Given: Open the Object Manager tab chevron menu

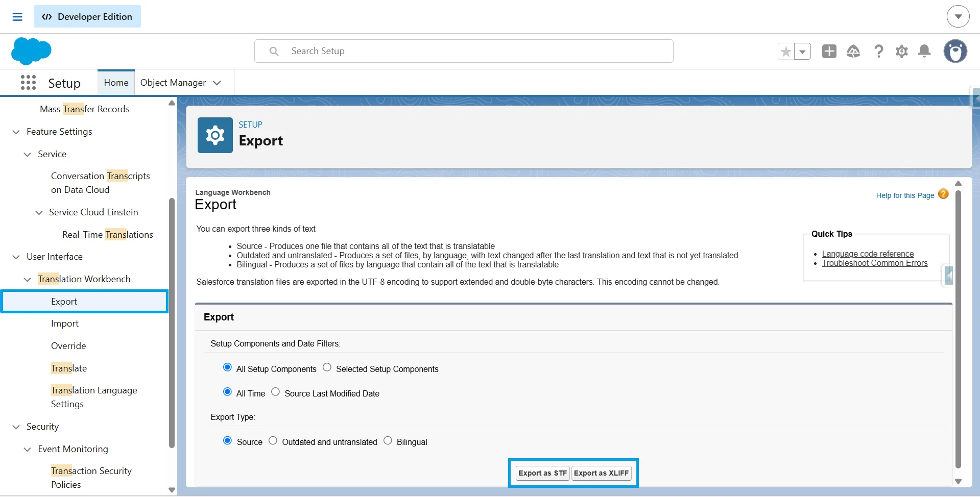Looking at the screenshot, I should click(218, 83).
